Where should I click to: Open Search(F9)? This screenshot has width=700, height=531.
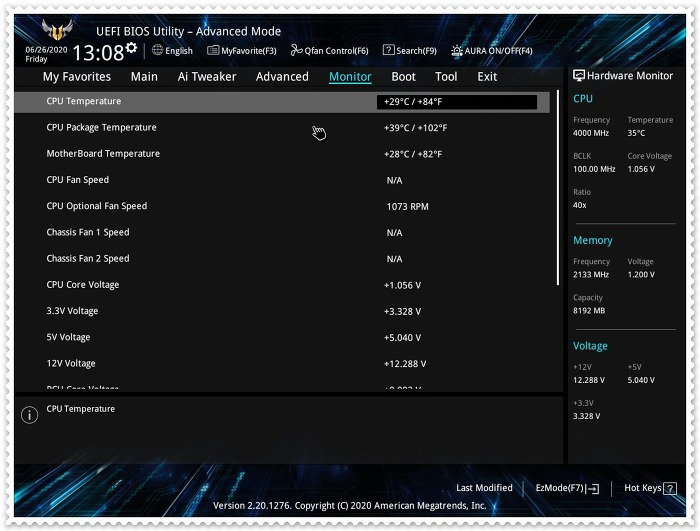click(410, 50)
